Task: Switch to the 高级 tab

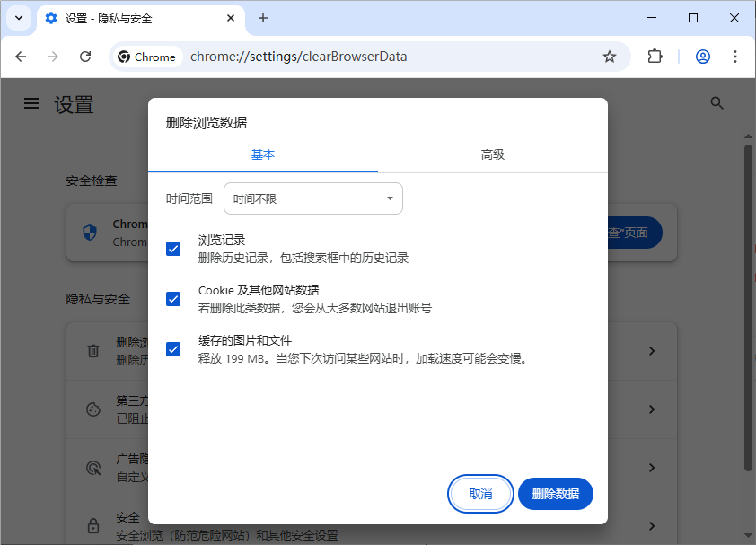Action: pos(492,154)
